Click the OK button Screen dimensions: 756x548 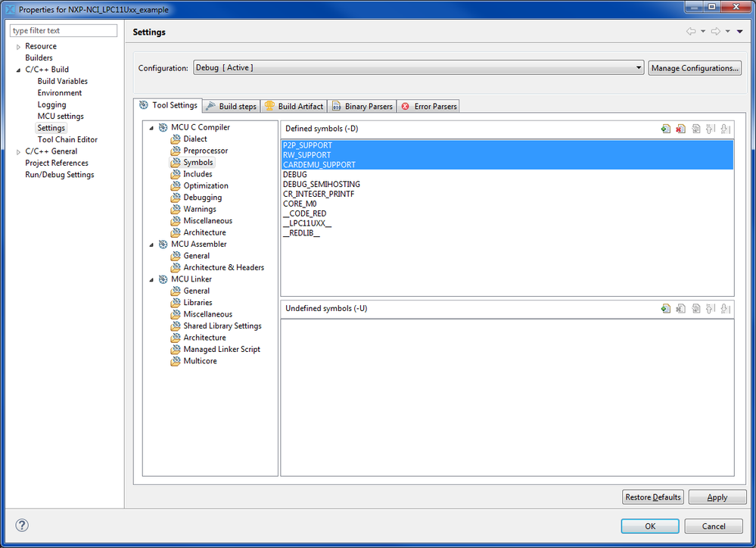pos(650,526)
